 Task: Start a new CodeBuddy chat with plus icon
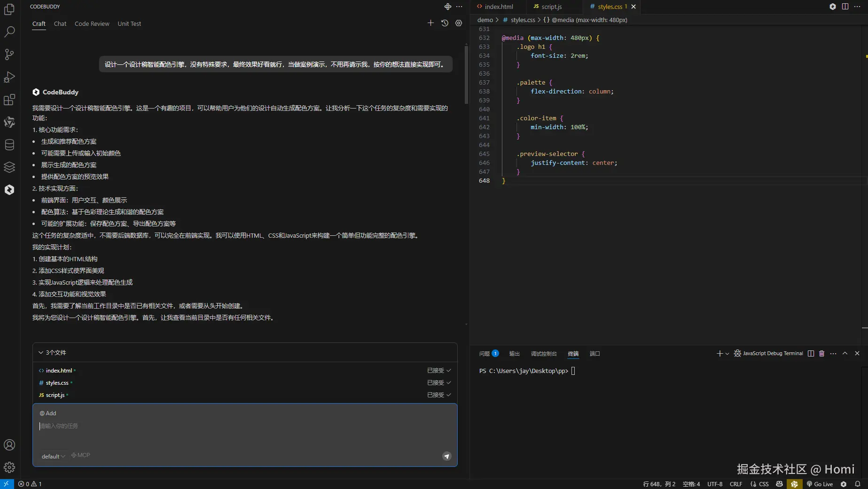[x=430, y=23]
